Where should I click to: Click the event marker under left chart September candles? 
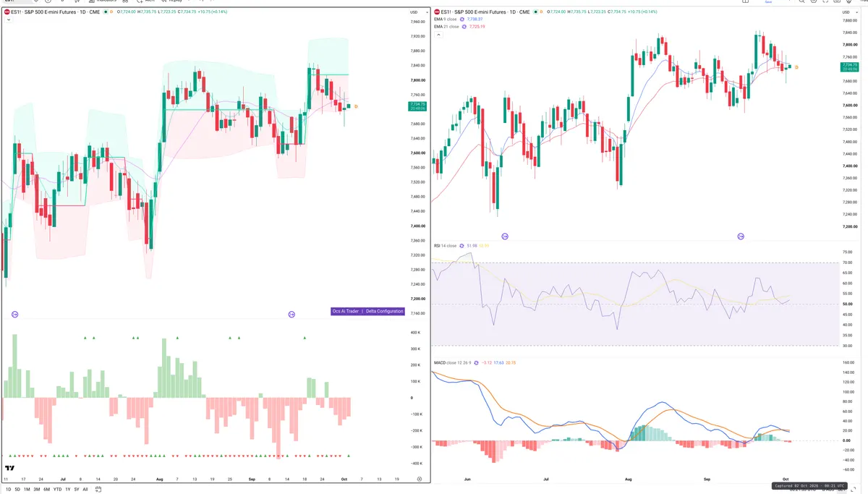point(292,314)
